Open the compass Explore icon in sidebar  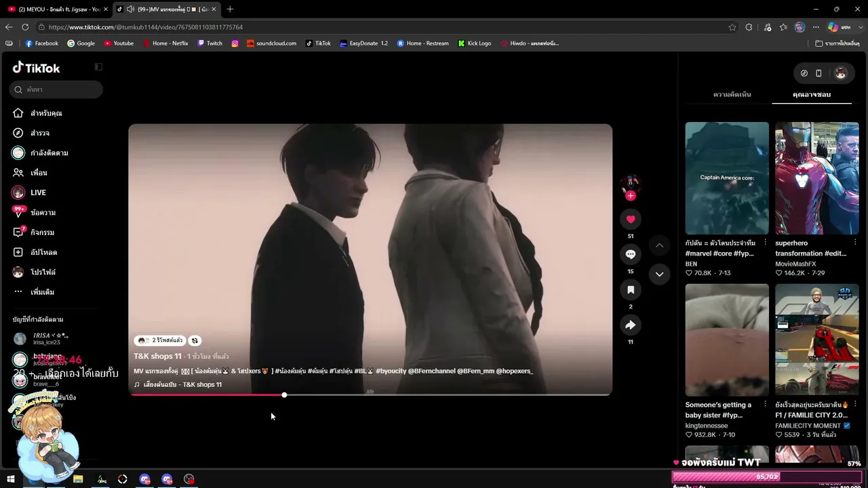click(x=18, y=133)
